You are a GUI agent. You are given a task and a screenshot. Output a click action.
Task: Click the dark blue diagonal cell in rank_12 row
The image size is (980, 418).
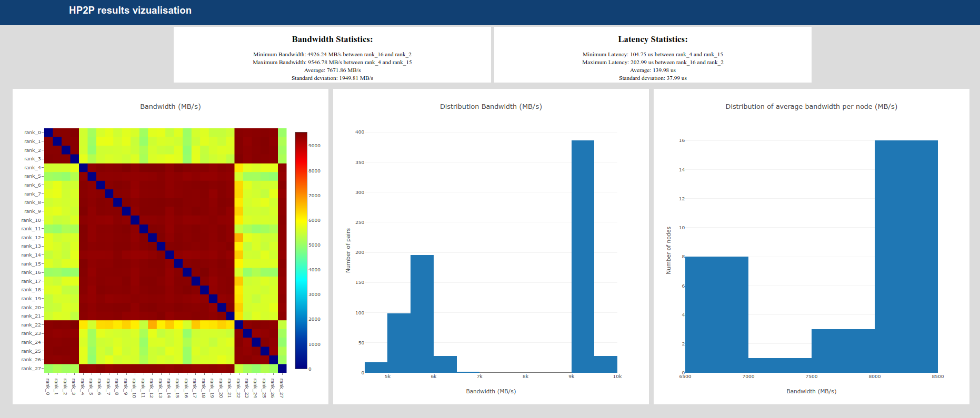click(x=152, y=238)
